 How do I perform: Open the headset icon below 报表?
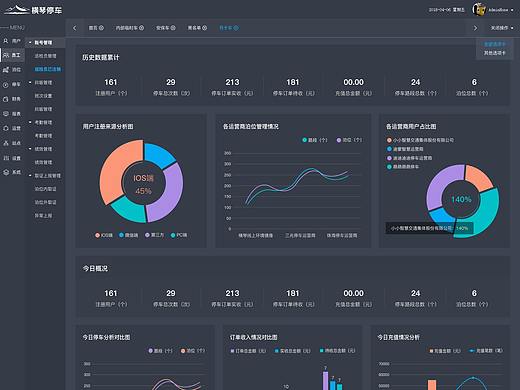pyautogui.click(x=6, y=128)
